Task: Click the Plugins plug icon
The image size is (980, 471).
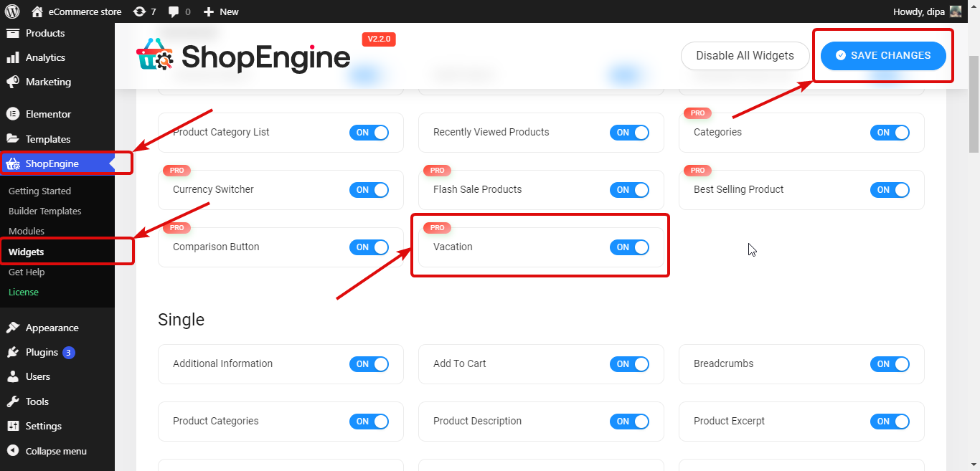Action: click(14, 352)
